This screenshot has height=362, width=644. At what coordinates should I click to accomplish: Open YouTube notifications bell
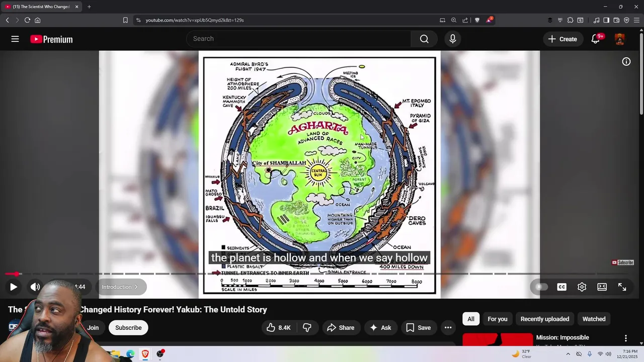[x=596, y=39]
